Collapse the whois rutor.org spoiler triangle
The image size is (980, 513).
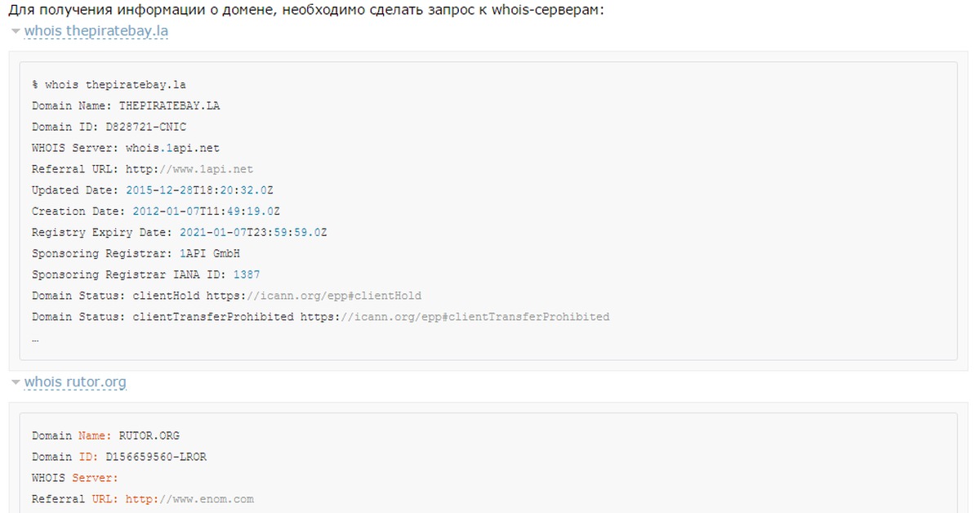click(x=15, y=382)
